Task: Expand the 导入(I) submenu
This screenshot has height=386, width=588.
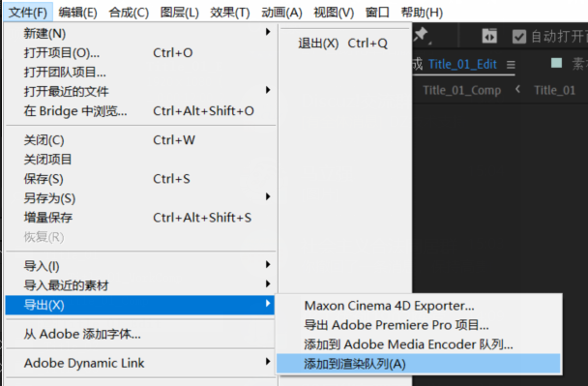Action: click(x=140, y=266)
